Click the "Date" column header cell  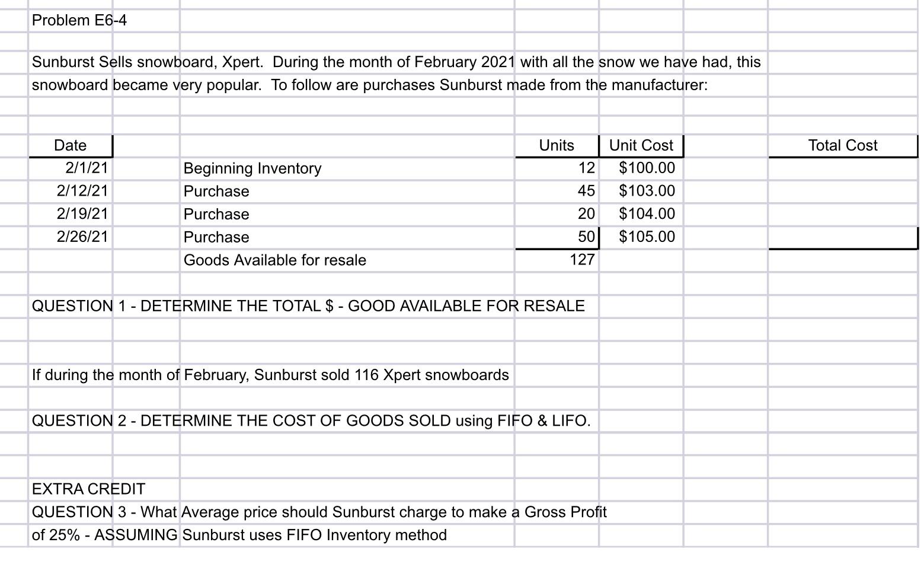click(x=70, y=145)
